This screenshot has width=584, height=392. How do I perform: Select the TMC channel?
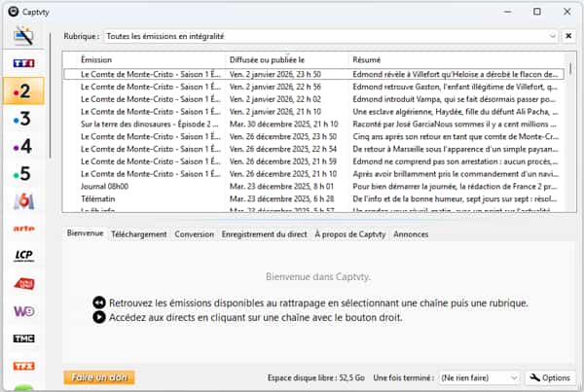click(23, 339)
